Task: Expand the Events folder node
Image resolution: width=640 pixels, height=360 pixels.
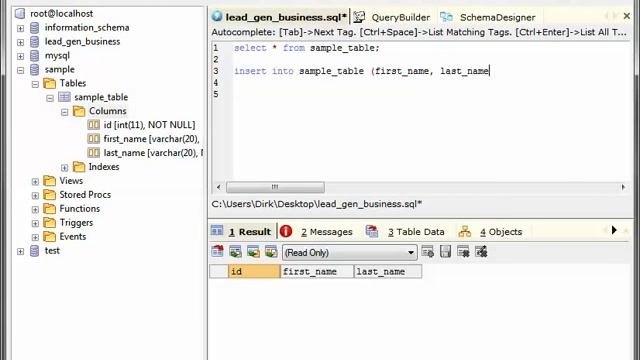Action: pyautogui.click(x=35, y=237)
